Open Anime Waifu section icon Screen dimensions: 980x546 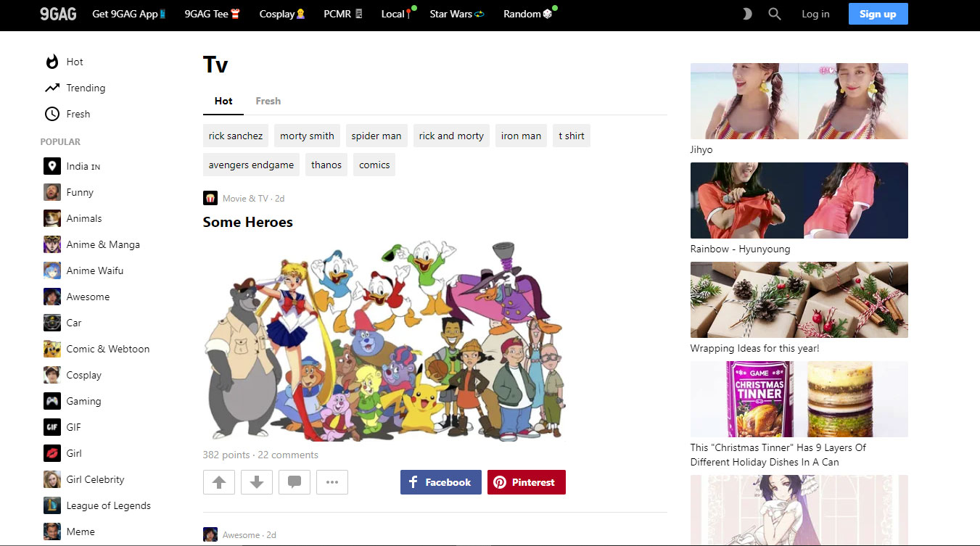52,270
